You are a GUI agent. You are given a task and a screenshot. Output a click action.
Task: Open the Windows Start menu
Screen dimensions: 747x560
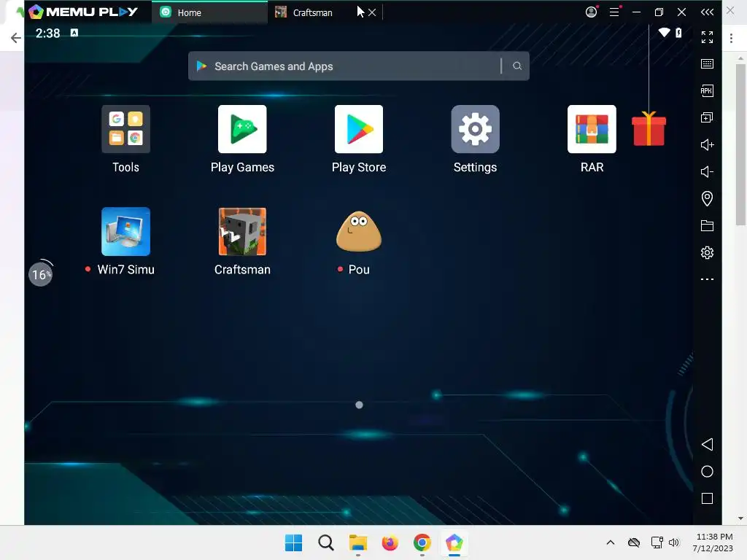point(293,542)
